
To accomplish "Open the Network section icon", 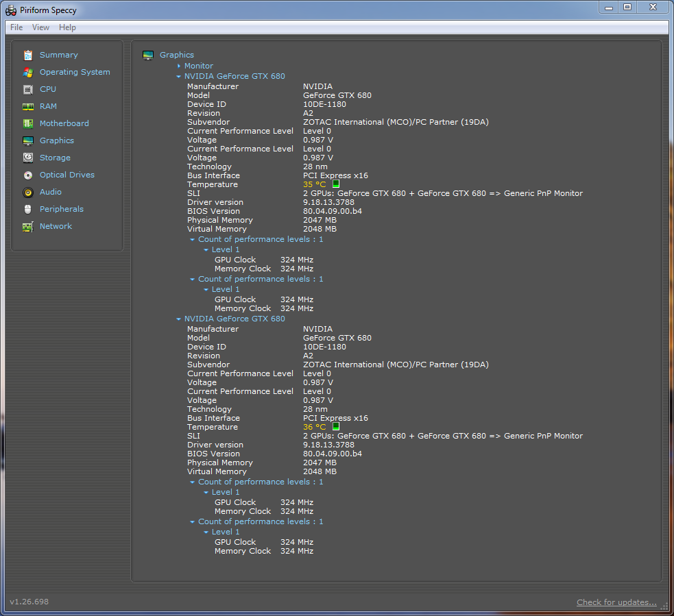I will 28,226.
